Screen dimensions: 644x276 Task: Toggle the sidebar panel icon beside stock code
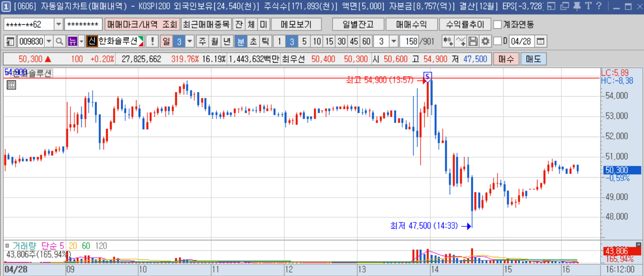(x=11, y=41)
